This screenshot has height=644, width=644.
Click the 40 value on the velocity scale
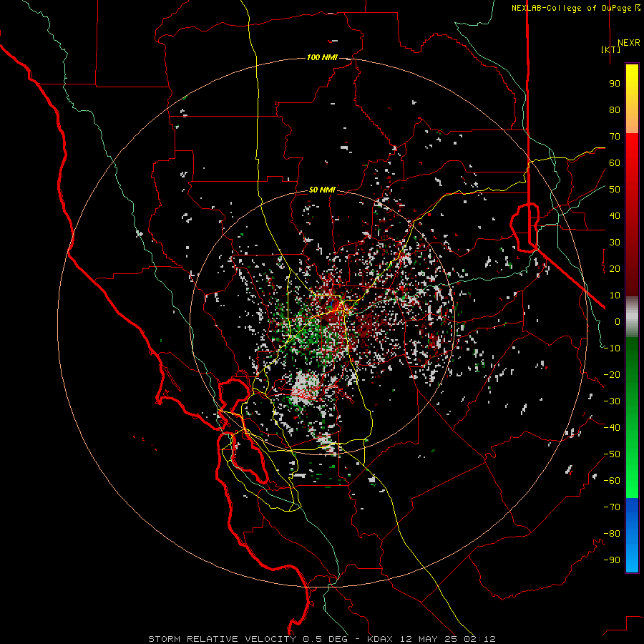(x=615, y=216)
